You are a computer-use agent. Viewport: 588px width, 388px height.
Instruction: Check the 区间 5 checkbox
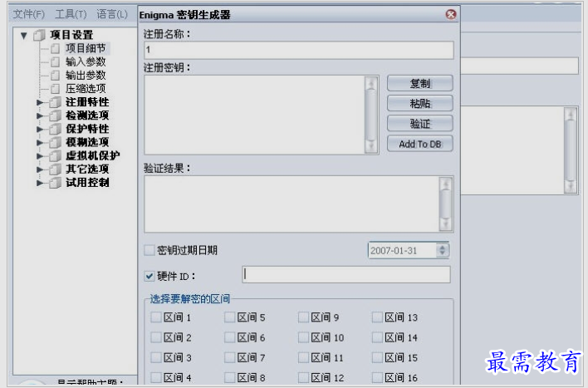pyautogui.click(x=230, y=317)
